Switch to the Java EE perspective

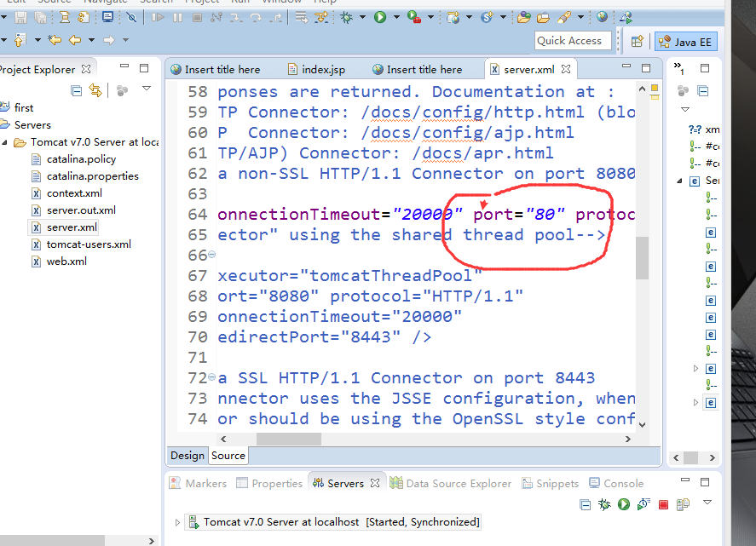pyautogui.click(x=686, y=42)
